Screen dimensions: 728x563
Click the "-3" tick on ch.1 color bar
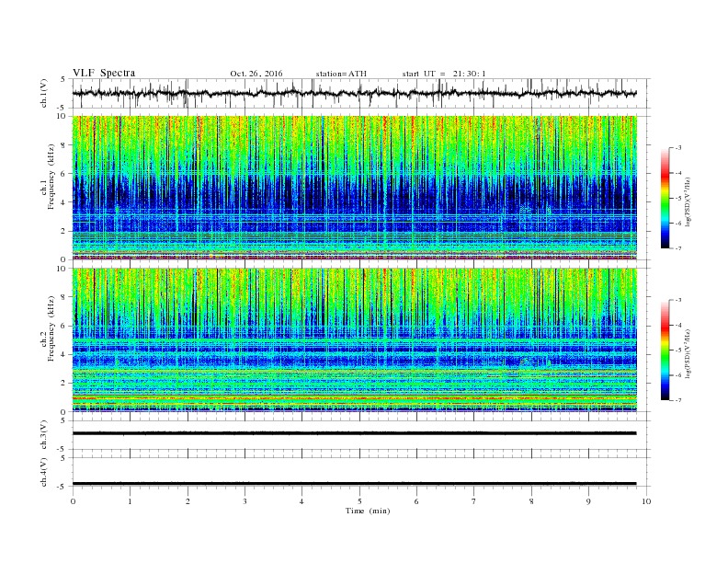678,148
